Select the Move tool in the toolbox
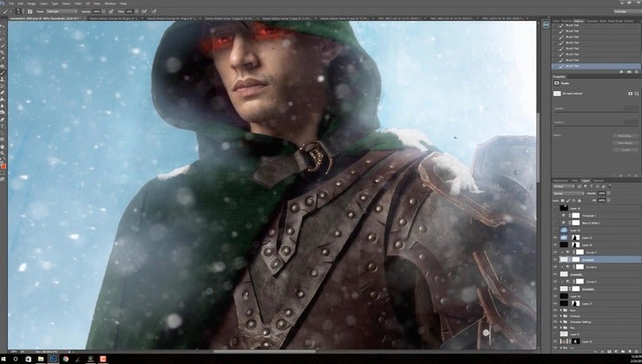The height and width of the screenshot is (364, 642). pyautogui.click(x=3, y=25)
